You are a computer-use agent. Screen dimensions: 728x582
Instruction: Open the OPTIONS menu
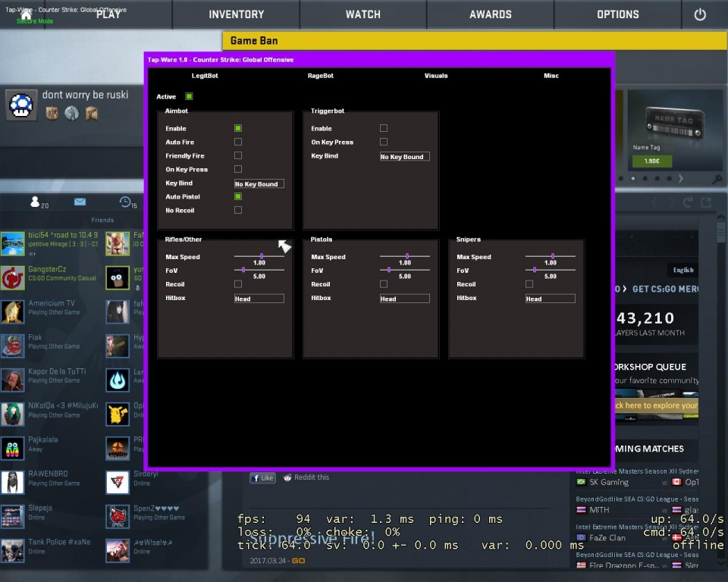click(618, 14)
